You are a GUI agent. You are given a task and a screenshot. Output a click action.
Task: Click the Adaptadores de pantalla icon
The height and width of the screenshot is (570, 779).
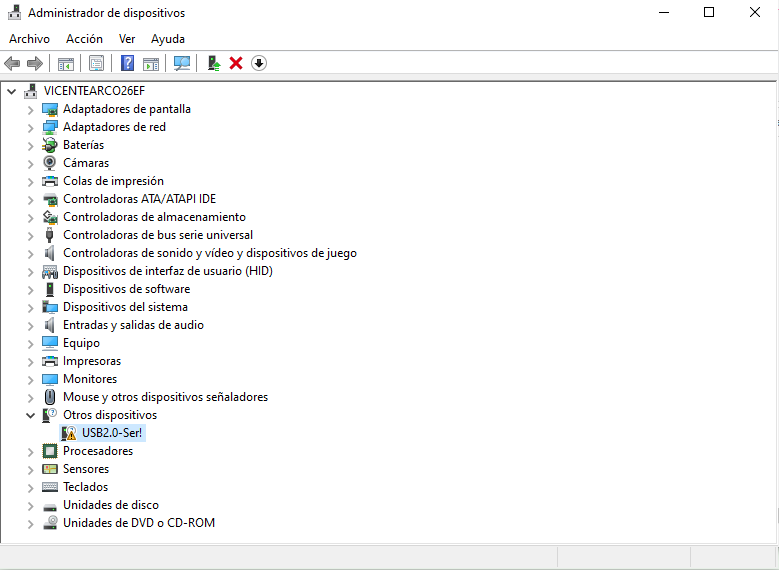50,109
